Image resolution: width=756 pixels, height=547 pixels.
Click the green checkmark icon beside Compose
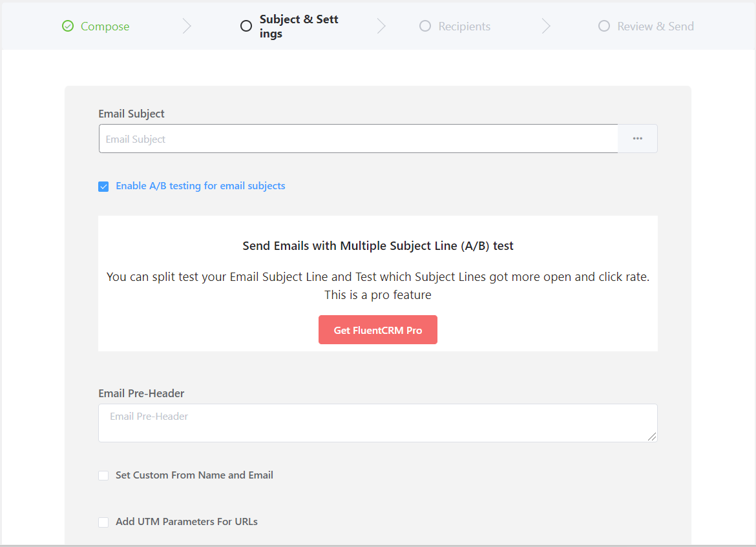[x=67, y=26]
